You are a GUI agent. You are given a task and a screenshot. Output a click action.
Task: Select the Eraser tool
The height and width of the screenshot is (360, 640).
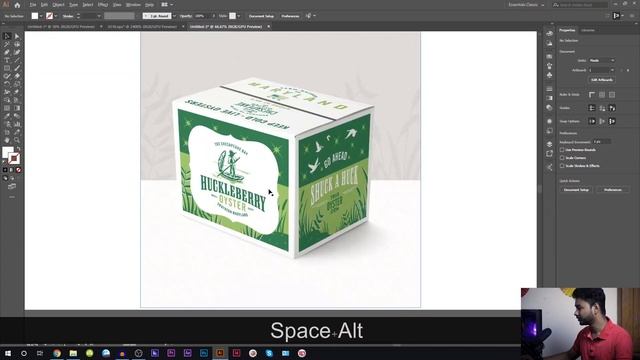17,76
